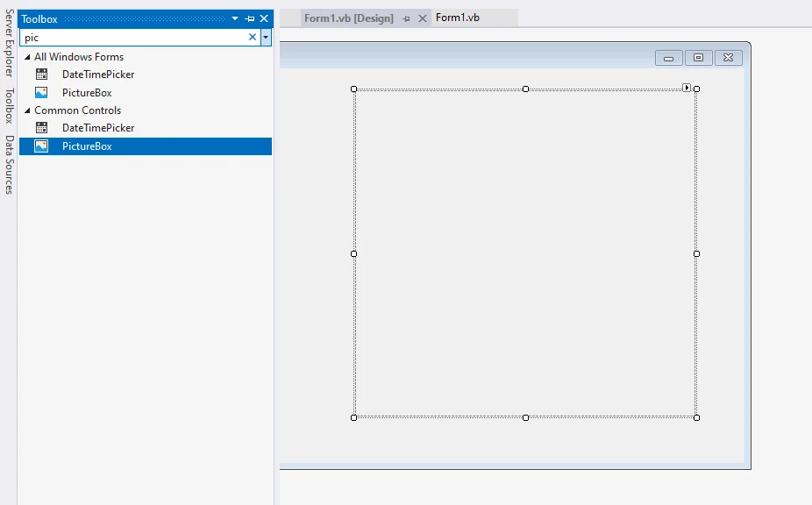
Task: Click DateTimePicker icon under All Windows Forms
Action: (x=41, y=75)
